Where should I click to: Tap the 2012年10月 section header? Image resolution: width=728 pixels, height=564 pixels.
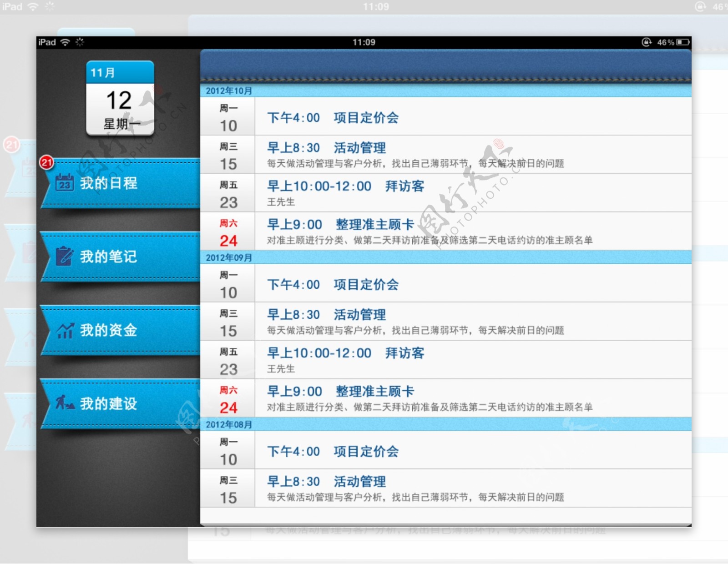[x=446, y=91]
